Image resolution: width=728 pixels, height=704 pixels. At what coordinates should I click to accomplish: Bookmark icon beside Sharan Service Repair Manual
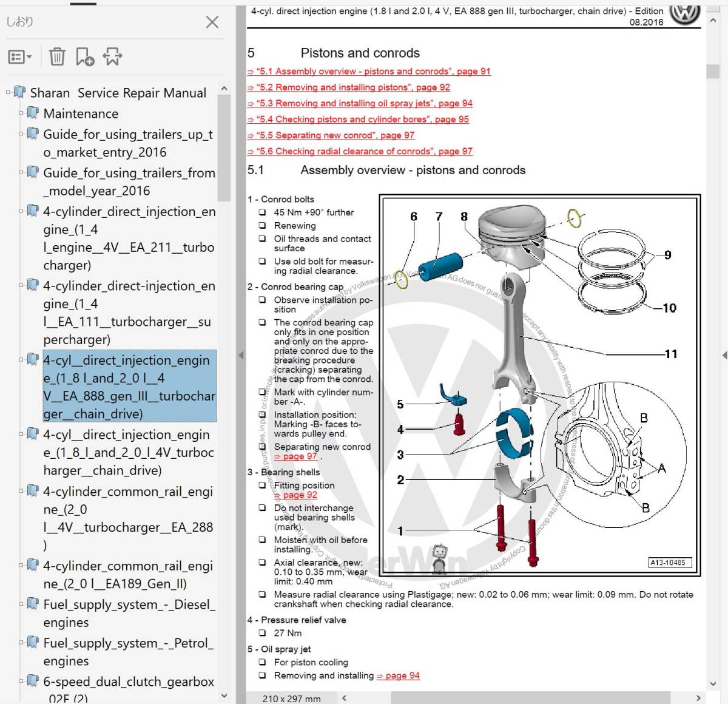[x=19, y=92]
